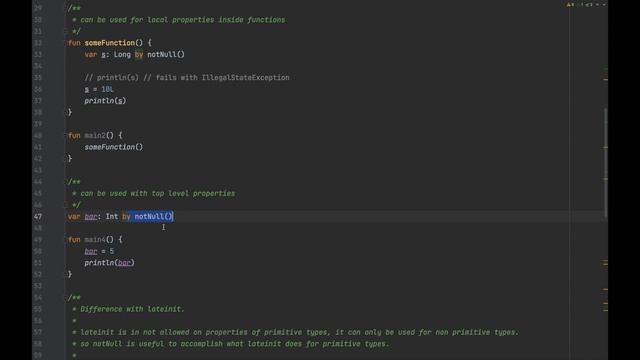Click the 'main2' function name
640x360 pixels.
(x=95, y=135)
